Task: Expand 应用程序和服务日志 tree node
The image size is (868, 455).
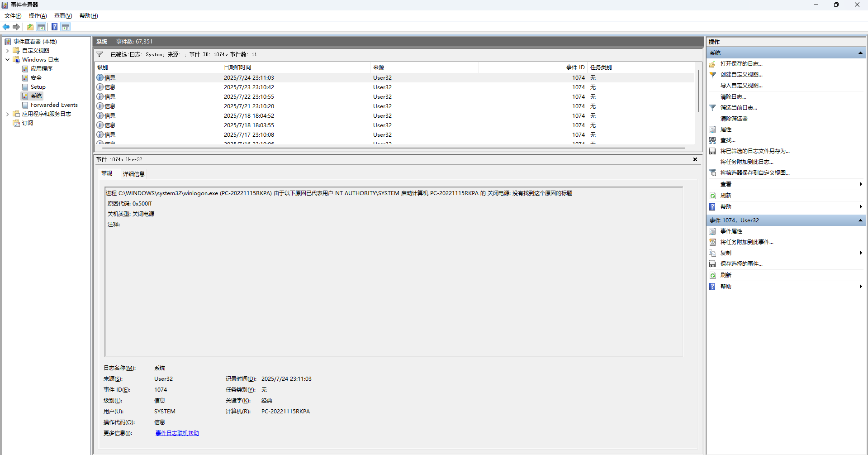Action: point(8,114)
